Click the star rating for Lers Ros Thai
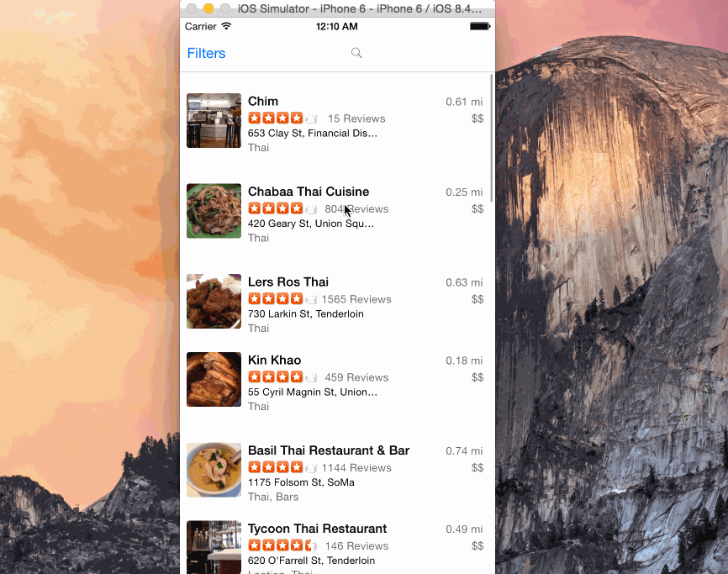Screen dimensions: 728x574 pyautogui.click(x=282, y=299)
